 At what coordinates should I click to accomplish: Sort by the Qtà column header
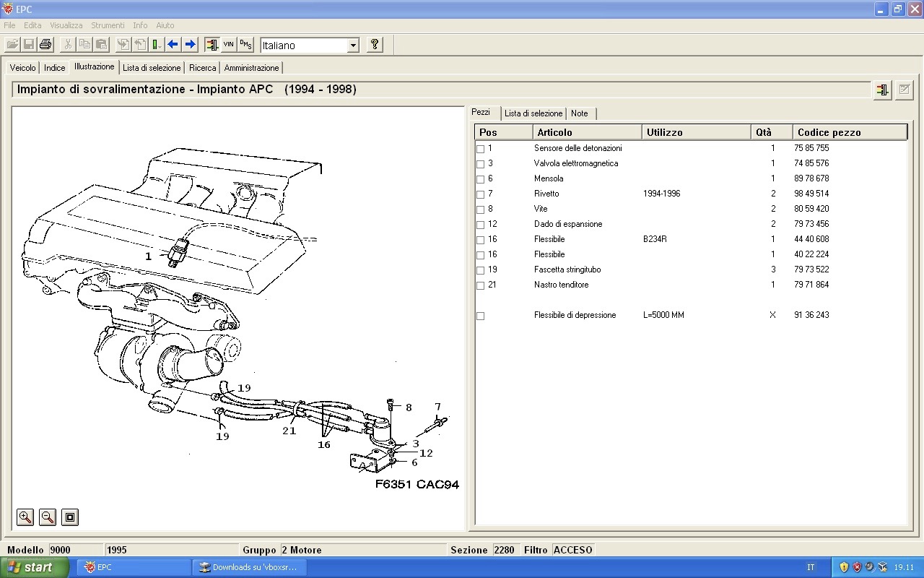coord(772,132)
